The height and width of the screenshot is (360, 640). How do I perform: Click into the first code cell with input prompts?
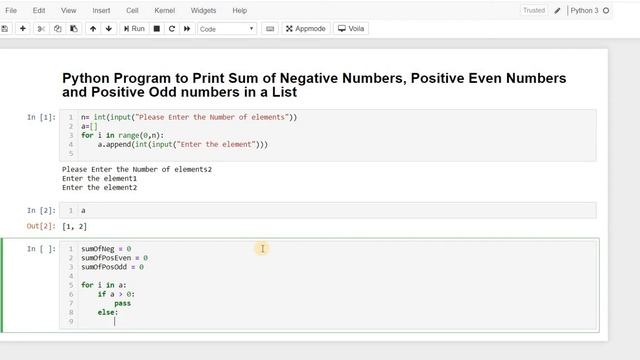(x=328, y=135)
